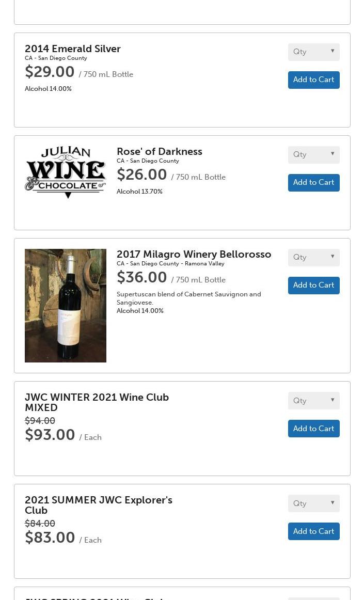Open Qty dropdown for Rose' of Darkness
Screen dimensions: 364x600
click(313, 154)
